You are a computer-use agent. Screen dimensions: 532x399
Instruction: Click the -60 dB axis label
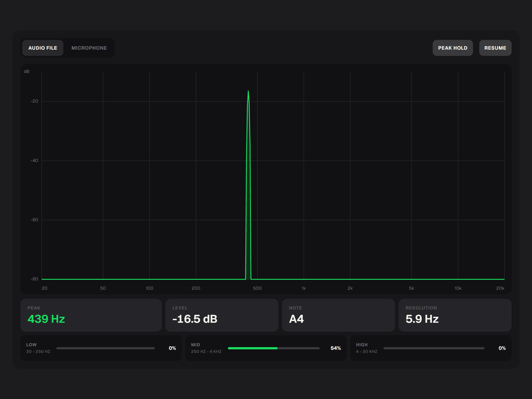tap(34, 220)
